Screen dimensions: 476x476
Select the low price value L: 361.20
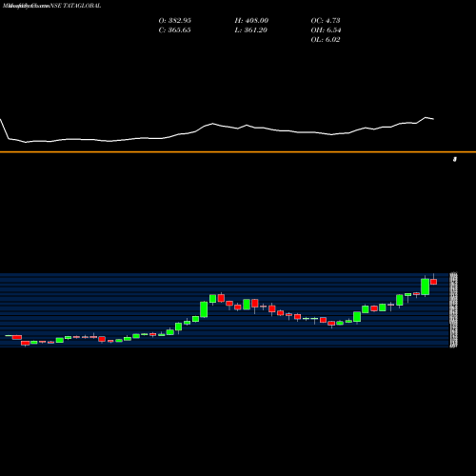click(x=251, y=30)
